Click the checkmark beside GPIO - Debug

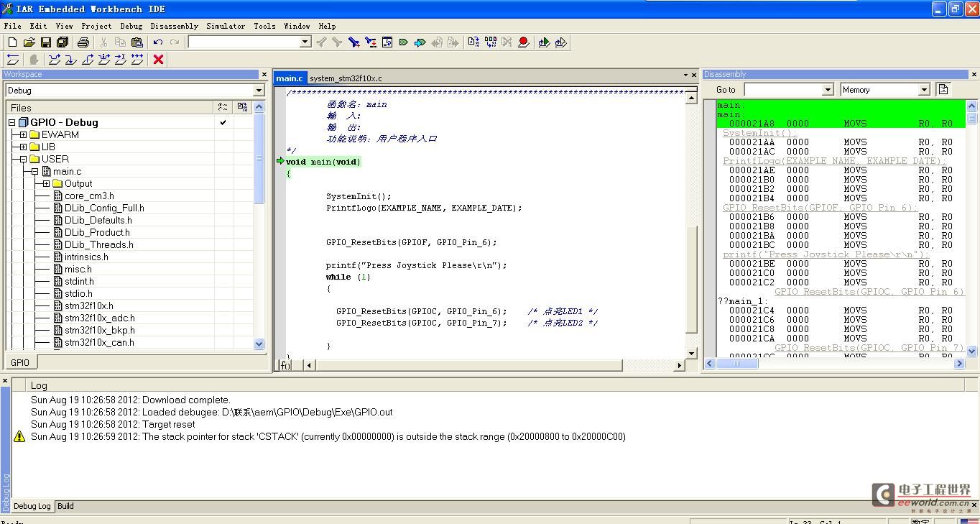[223, 122]
